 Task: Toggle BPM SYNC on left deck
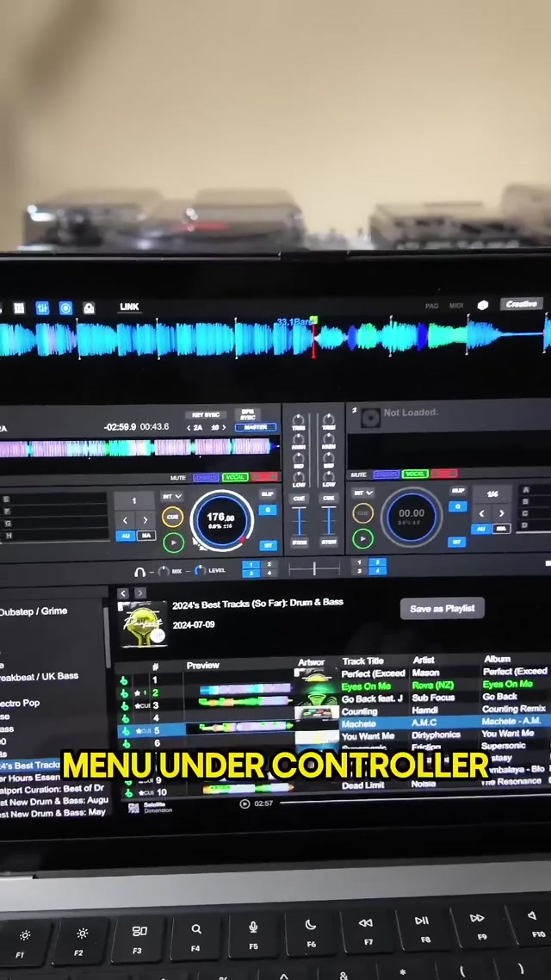click(x=249, y=414)
